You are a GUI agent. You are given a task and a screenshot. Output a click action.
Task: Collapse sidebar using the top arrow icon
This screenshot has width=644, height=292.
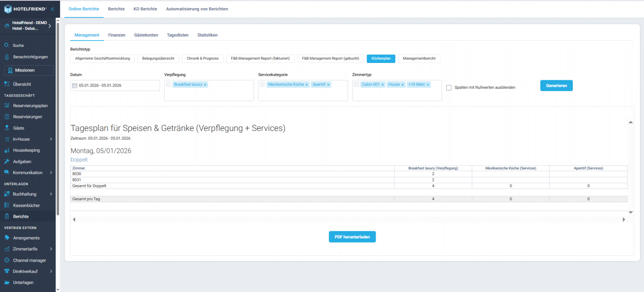(x=52, y=9)
